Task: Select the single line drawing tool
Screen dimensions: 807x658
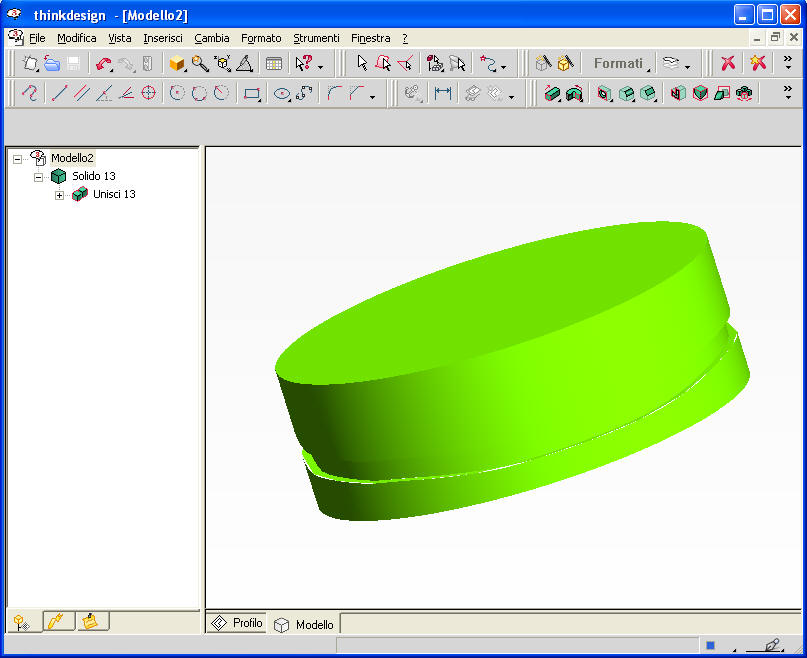Action: click(59, 93)
